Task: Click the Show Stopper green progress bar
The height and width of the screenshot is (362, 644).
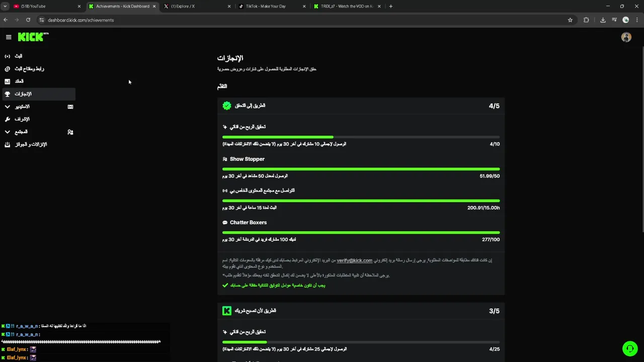Action: pyautogui.click(x=361, y=169)
